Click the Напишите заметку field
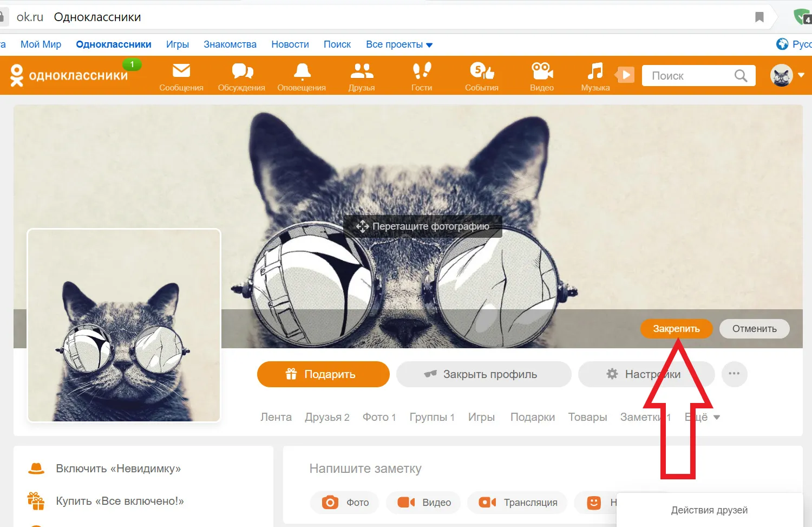The image size is (812, 527). (365, 469)
